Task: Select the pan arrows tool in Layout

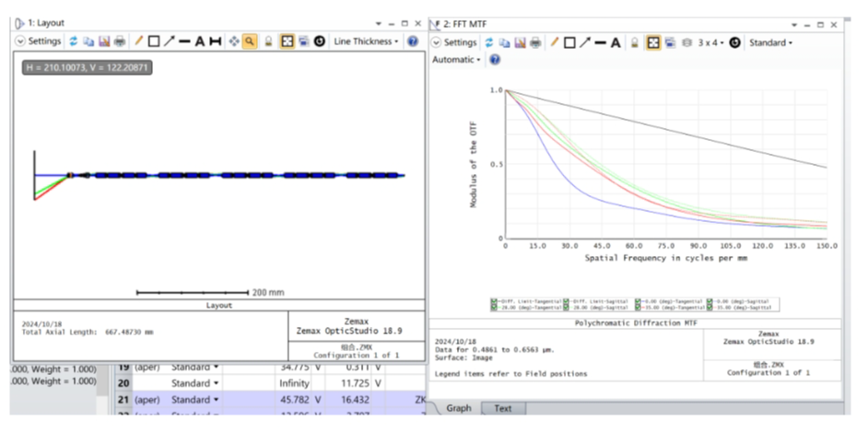Action: point(233,41)
